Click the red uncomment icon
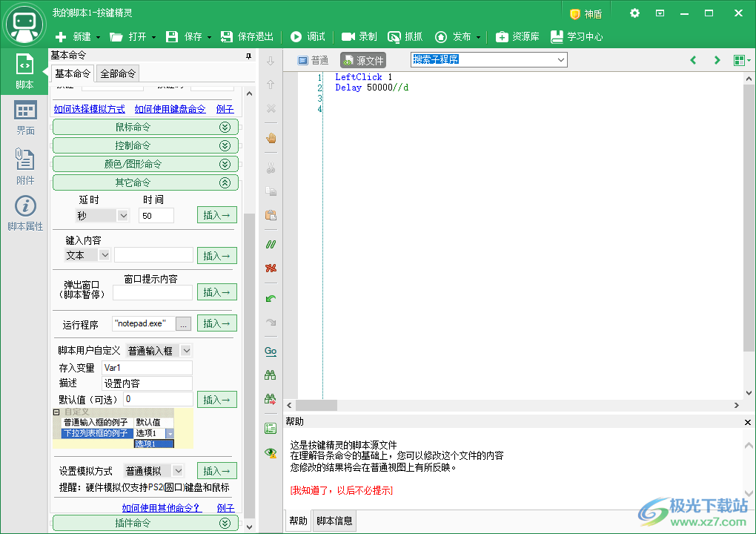The width and height of the screenshot is (756, 534). coord(271,268)
